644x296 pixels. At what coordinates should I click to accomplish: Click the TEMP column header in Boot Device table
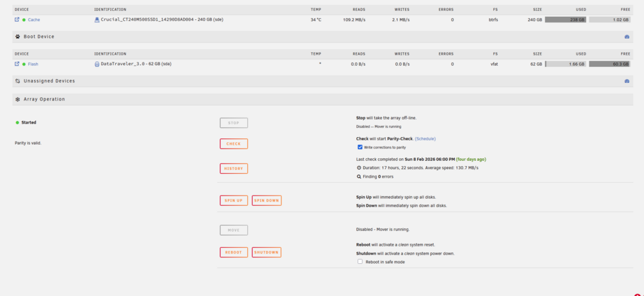316,54
